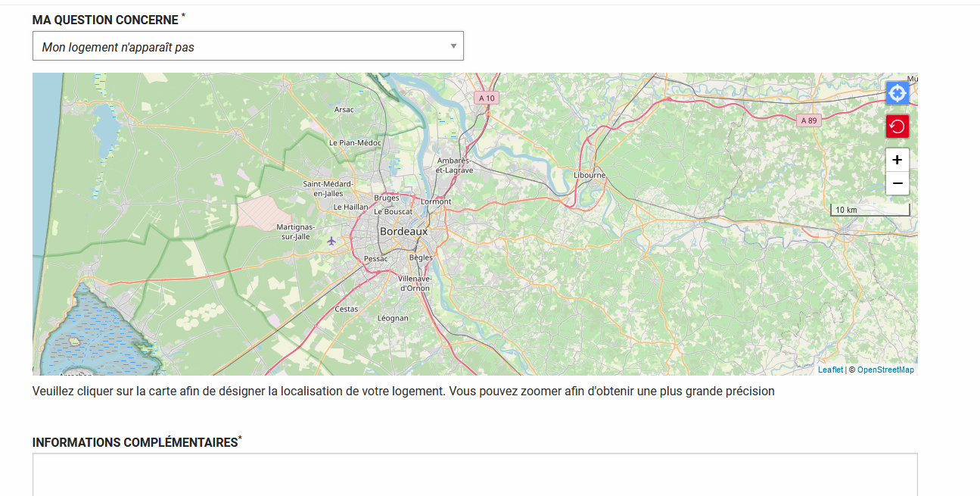This screenshot has width=980, height=496.
Task: Click the 'Veuillez cliquer sur la carte' instruction text
Action: [403, 391]
